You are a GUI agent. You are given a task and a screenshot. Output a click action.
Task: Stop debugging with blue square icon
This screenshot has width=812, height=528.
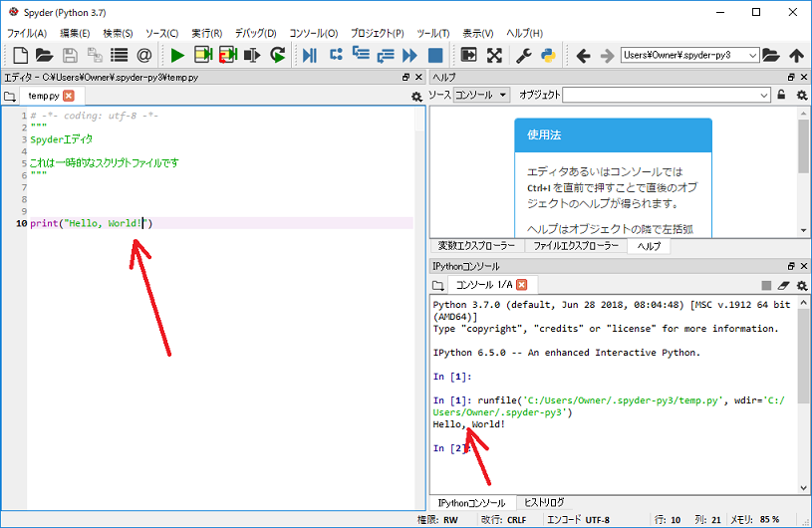pyautogui.click(x=435, y=55)
